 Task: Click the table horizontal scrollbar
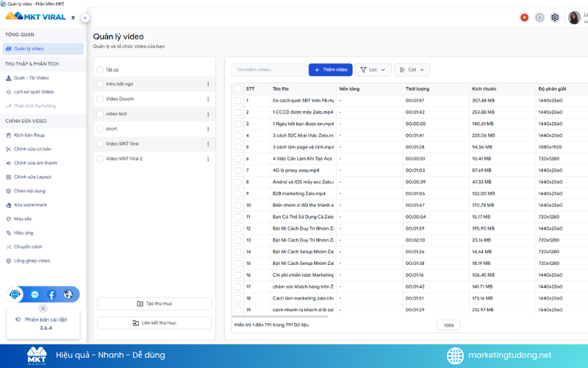[x=280, y=316]
